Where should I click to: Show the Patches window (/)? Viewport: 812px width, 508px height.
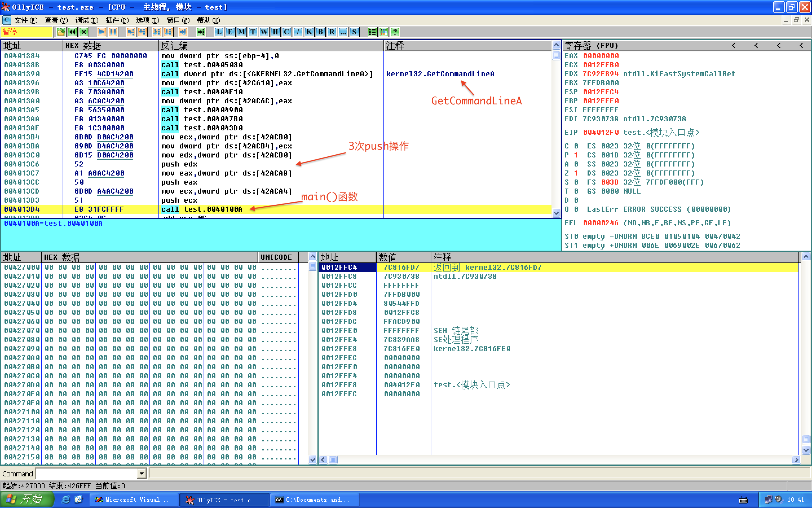tap(298, 32)
